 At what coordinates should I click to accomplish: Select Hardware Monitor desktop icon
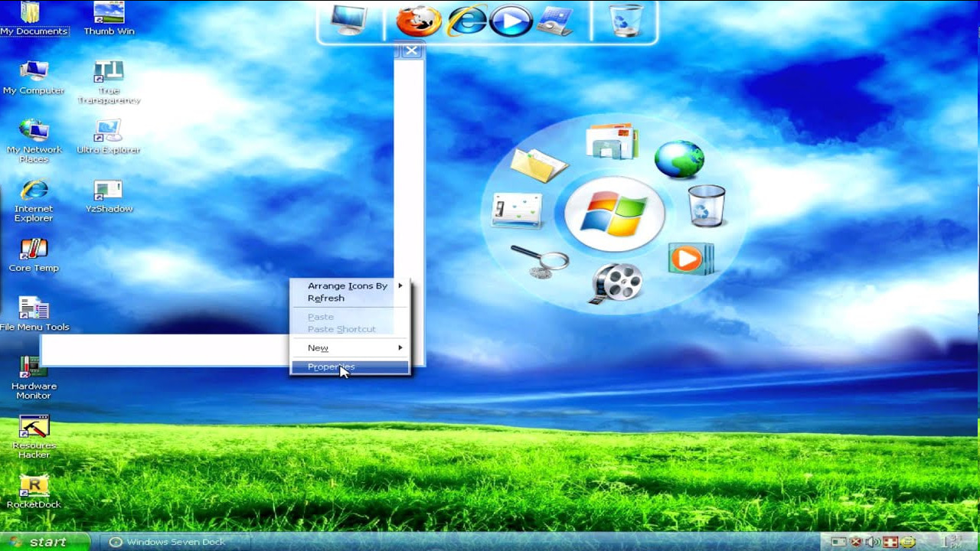tap(34, 378)
